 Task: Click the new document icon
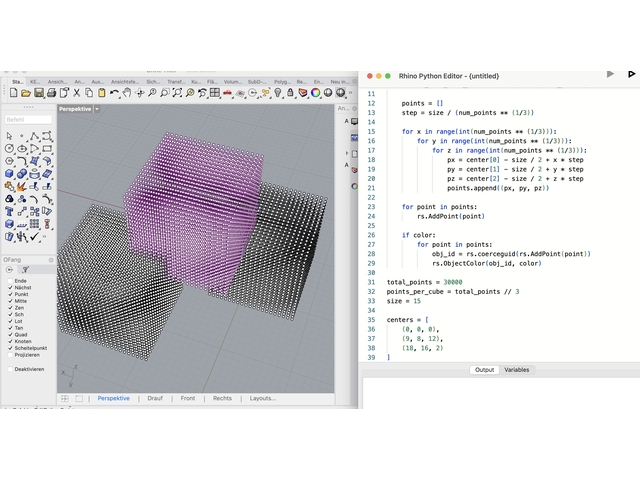(11, 93)
